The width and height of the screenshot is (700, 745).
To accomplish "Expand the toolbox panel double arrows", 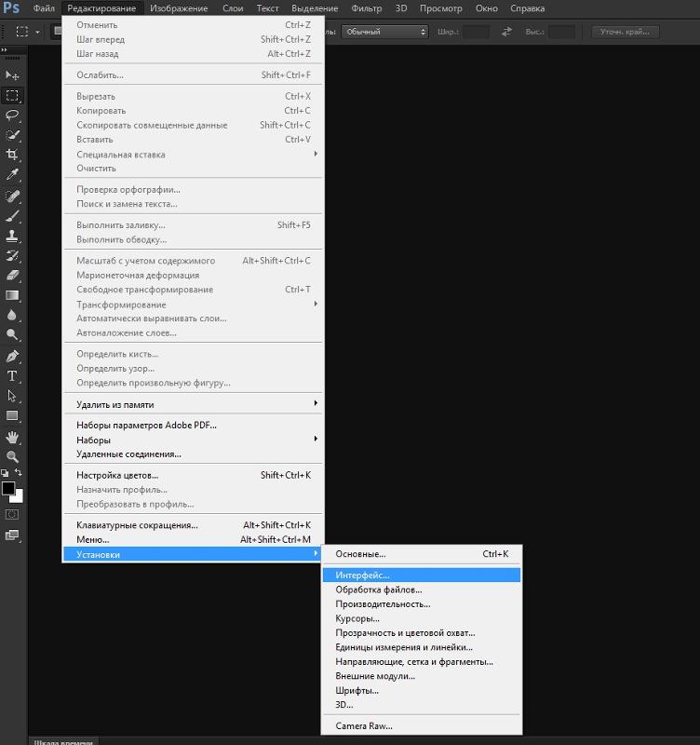I will tap(5, 49).
